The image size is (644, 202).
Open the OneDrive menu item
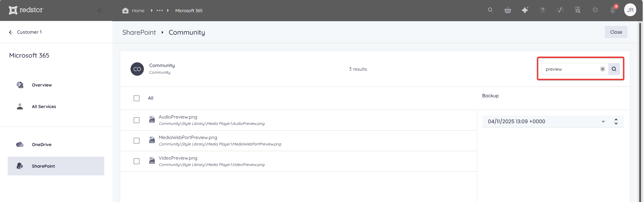(x=56, y=144)
